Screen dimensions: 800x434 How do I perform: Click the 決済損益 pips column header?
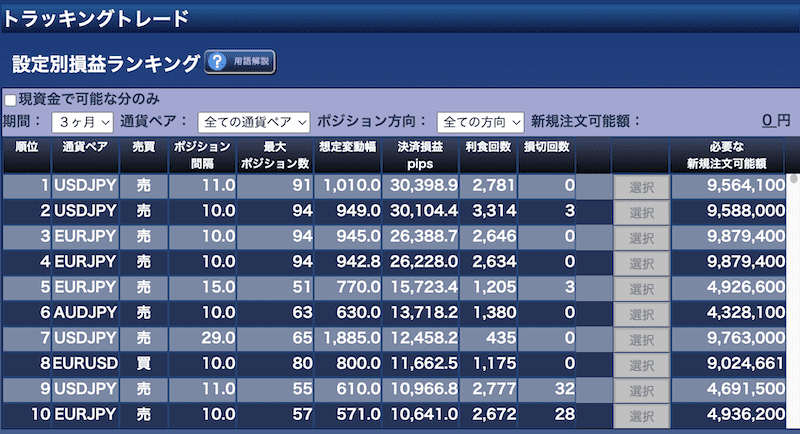(x=420, y=155)
